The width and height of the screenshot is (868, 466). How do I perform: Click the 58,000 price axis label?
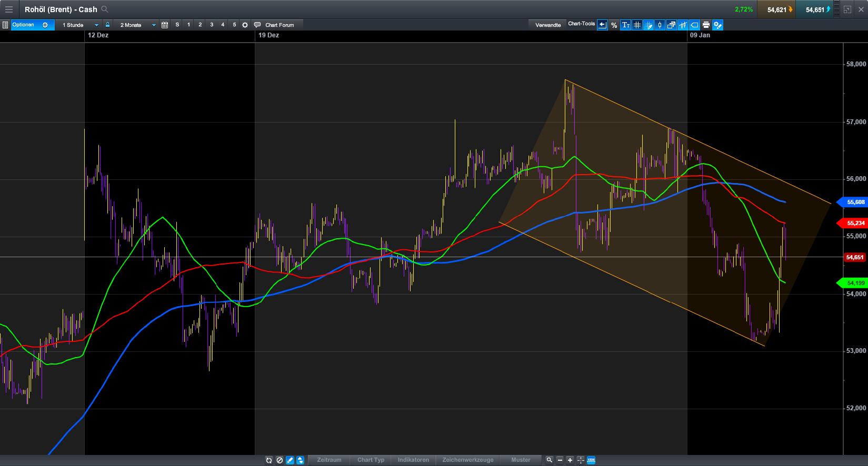tap(856, 64)
